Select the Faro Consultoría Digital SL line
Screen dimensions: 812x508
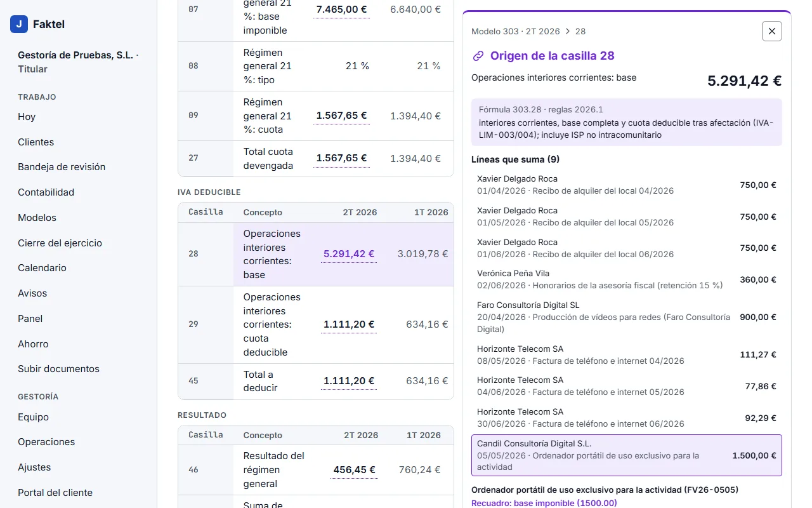coord(627,317)
